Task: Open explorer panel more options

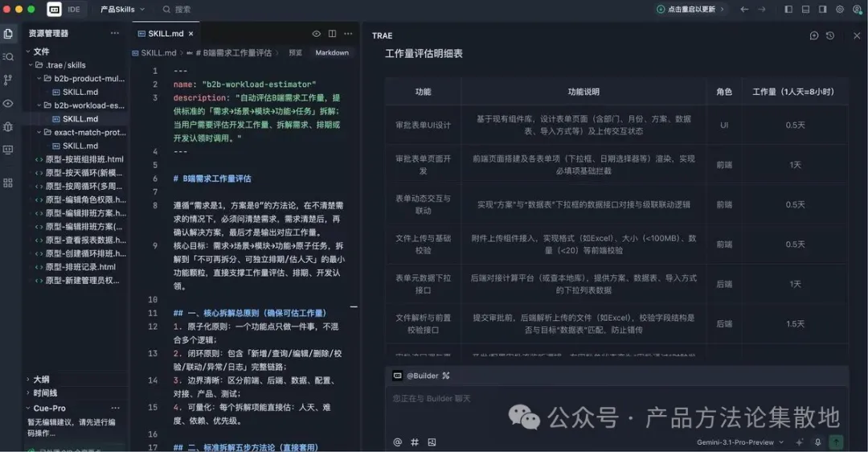Action: (x=115, y=33)
